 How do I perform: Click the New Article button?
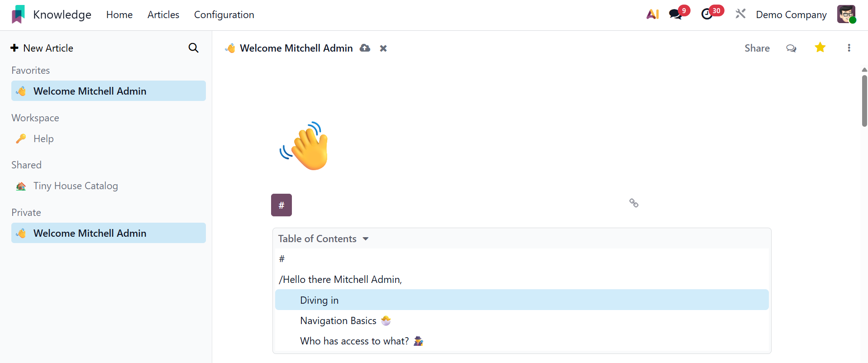pyautogui.click(x=42, y=48)
